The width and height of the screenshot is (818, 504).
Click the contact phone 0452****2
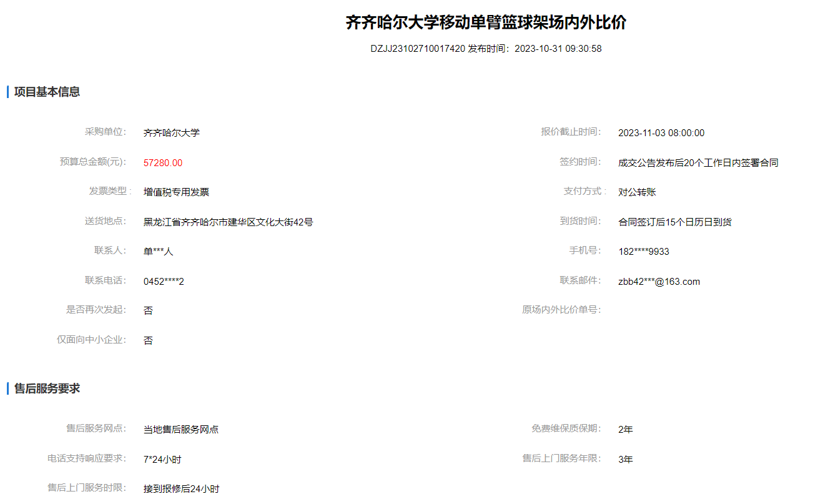tap(164, 282)
